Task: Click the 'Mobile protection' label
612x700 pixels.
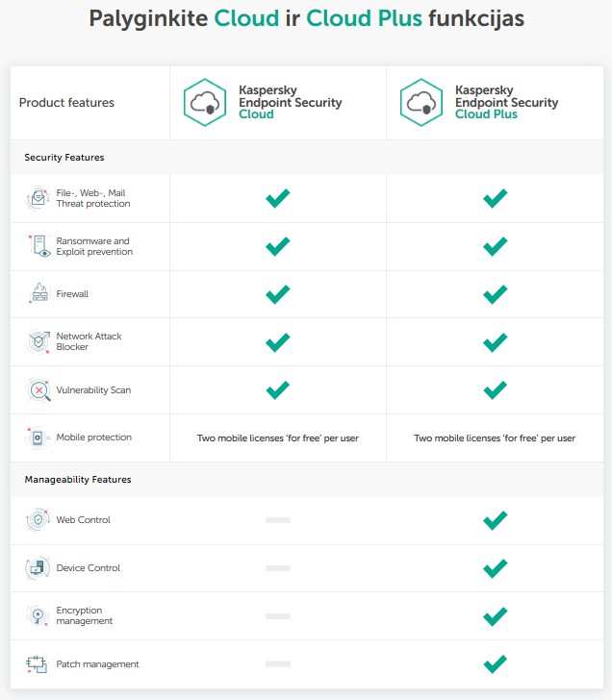Action: click(93, 437)
